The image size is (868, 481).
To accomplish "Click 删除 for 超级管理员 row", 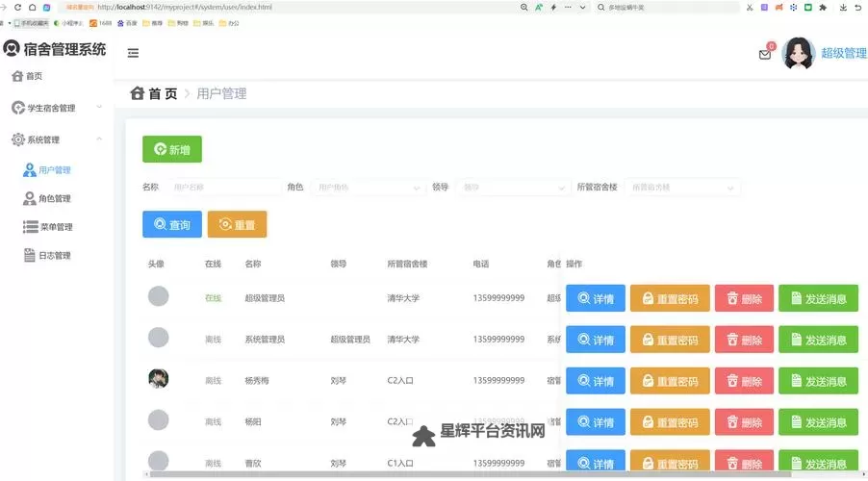I will 744,298.
